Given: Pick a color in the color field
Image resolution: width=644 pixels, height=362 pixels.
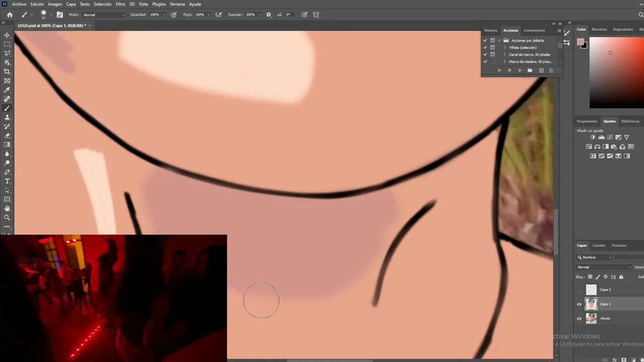Looking at the screenshot, I should [616, 73].
